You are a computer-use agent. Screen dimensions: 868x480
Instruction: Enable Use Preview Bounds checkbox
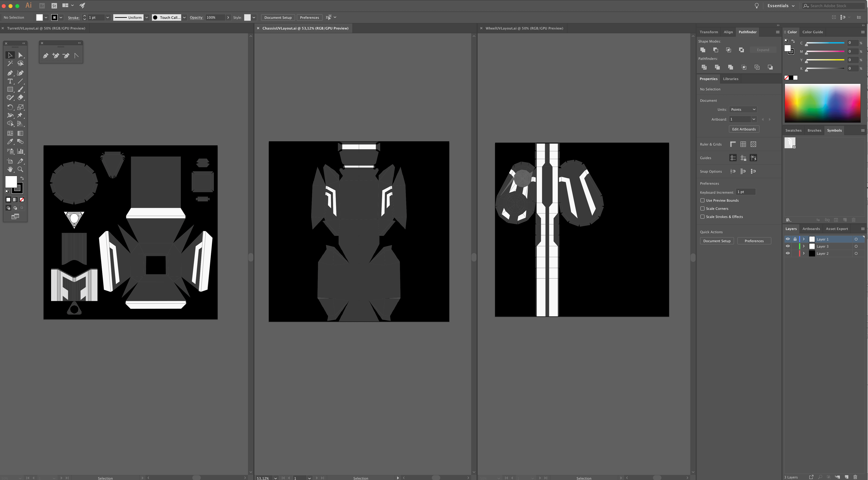click(x=702, y=200)
